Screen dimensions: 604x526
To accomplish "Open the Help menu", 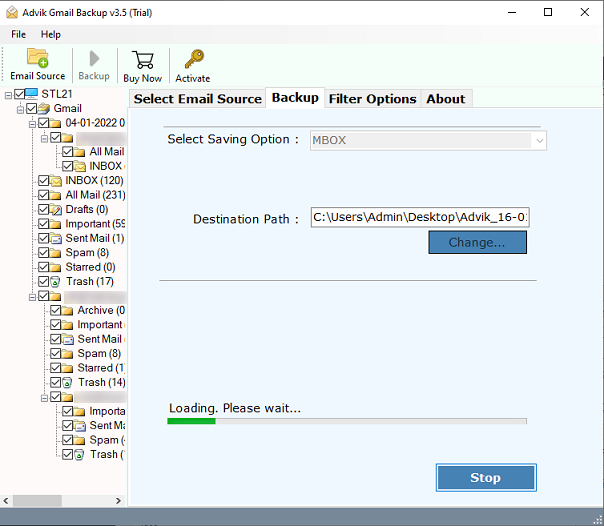I will point(50,35).
